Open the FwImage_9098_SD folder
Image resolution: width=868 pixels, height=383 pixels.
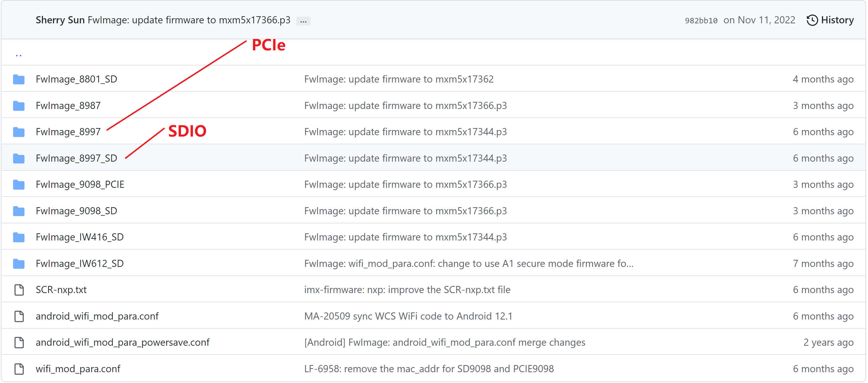click(76, 211)
